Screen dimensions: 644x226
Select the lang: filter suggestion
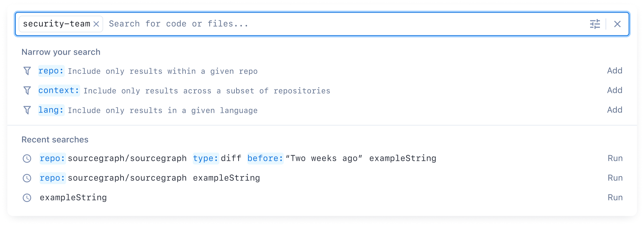(322, 110)
